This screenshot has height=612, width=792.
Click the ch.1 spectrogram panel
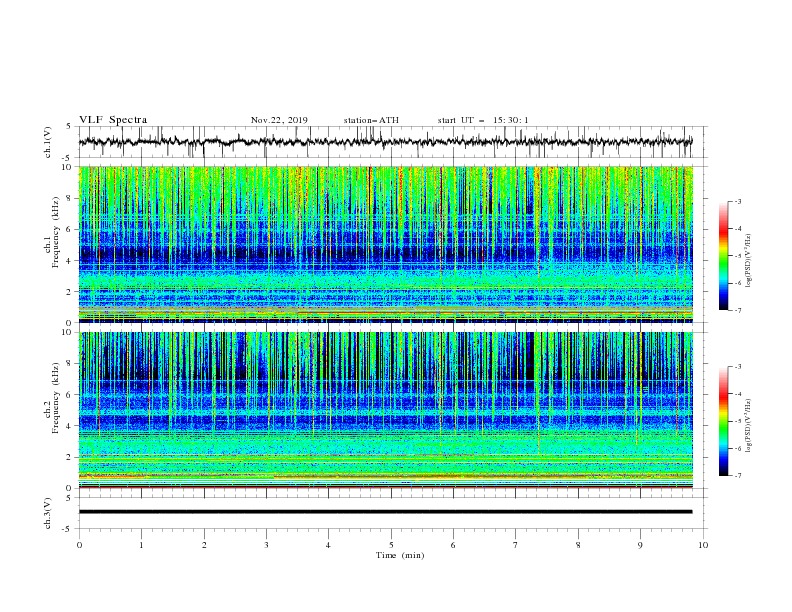point(386,244)
